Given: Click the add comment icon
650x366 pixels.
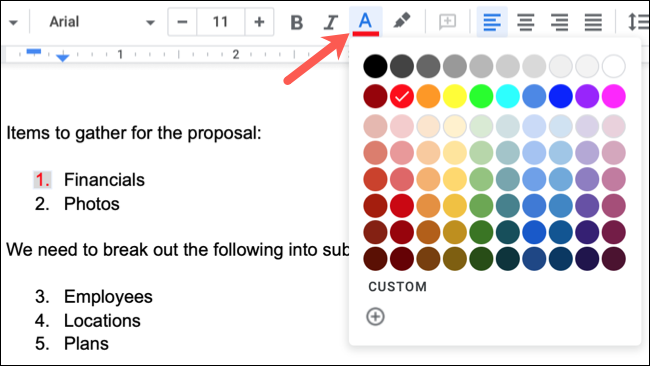Looking at the screenshot, I should coord(447,22).
